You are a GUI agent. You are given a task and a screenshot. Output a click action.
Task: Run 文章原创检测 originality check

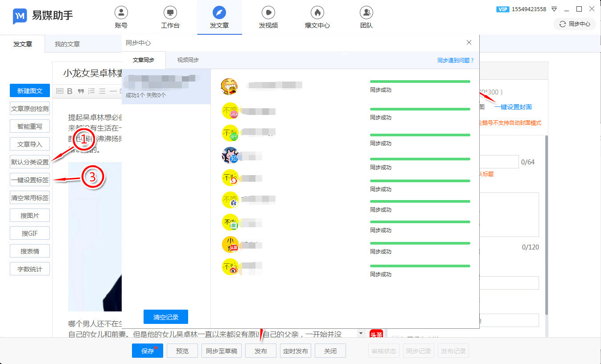[x=30, y=109]
